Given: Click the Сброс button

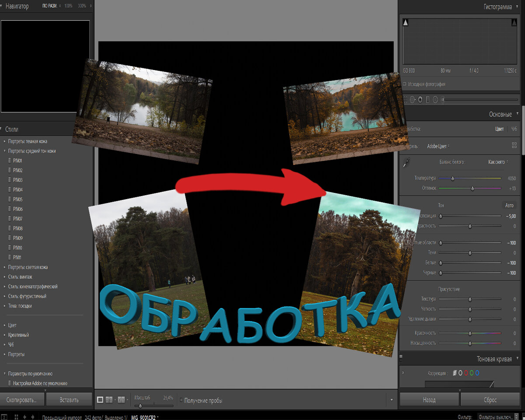Looking at the screenshot, I should click(490, 399).
